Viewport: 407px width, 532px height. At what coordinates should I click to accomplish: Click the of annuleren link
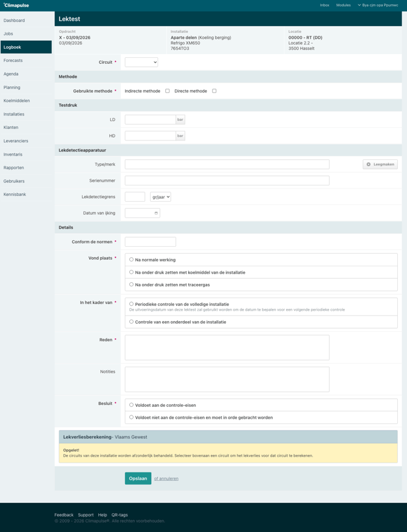166,478
